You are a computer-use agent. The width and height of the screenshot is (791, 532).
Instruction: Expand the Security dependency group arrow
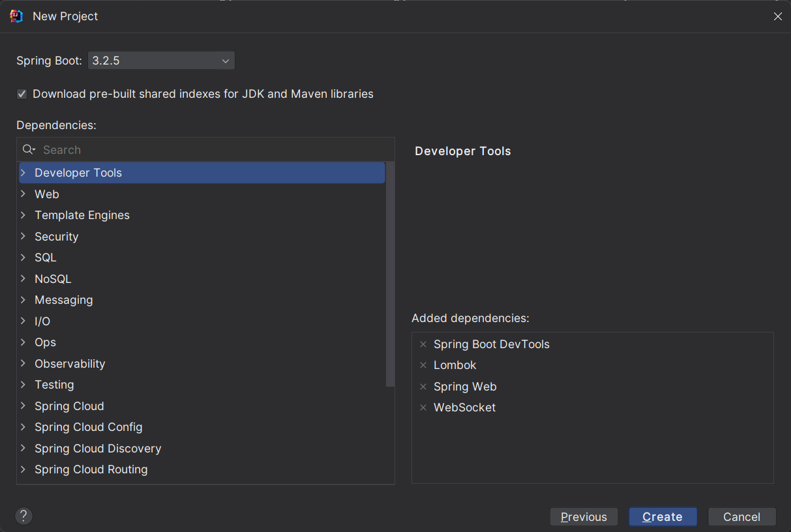(23, 237)
